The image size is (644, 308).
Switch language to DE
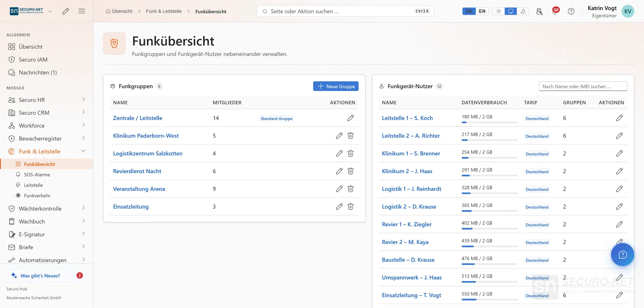[469, 11]
